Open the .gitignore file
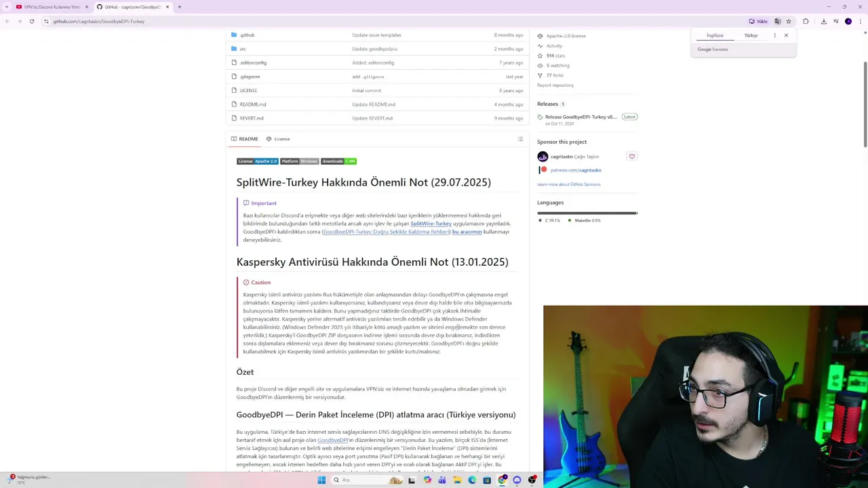 [x=250, y=77]
